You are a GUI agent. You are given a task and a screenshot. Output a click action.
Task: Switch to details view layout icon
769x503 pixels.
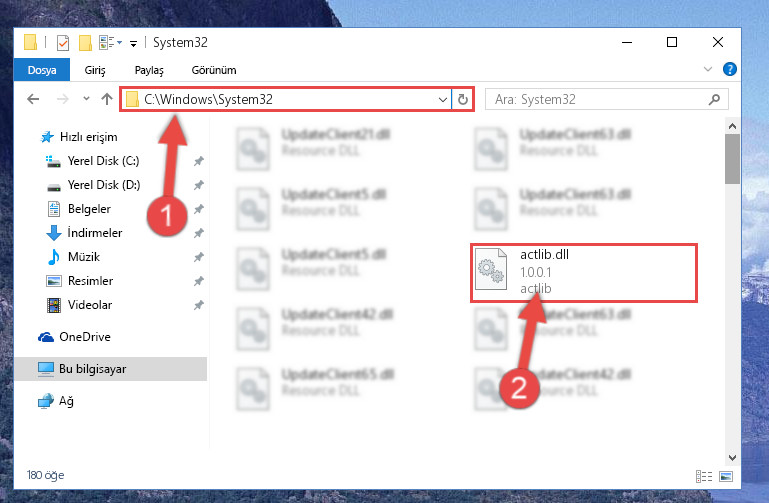tap(703, 476)
